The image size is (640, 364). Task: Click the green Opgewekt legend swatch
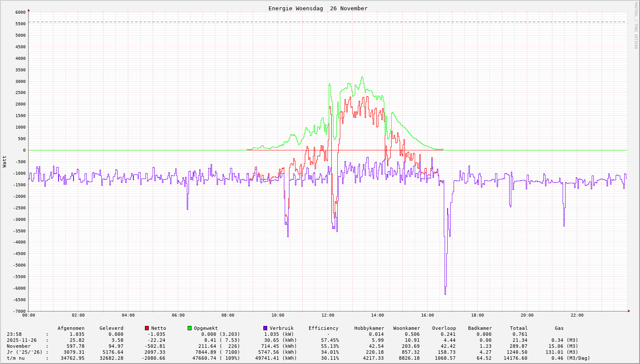[x=190, y=328]
